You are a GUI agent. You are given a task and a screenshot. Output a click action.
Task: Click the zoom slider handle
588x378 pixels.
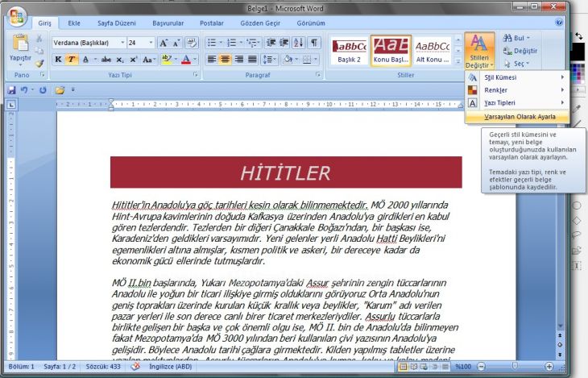515,366
